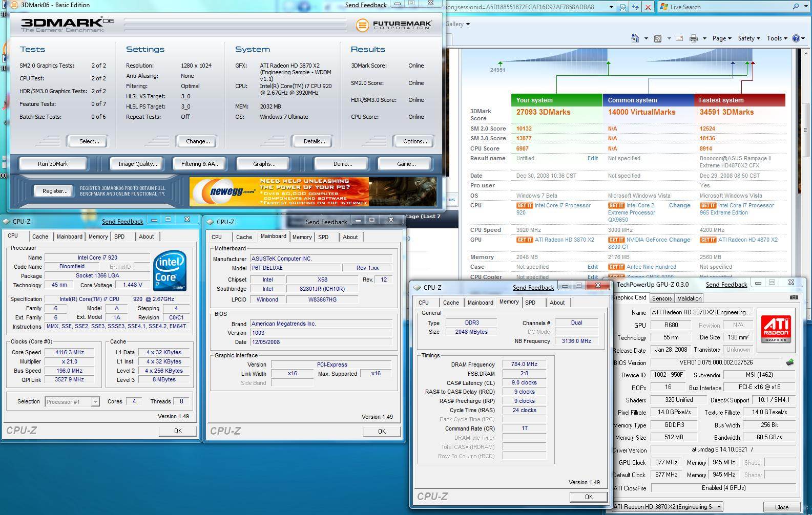Switch to Cache tab in CPU-Z CPU window

pyautogui.click(x=40, y=237)
